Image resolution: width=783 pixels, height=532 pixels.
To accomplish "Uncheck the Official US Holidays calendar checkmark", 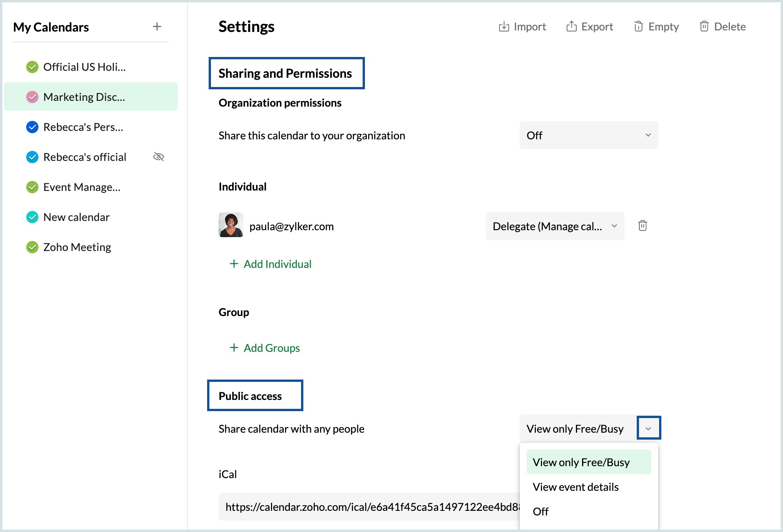I will 32,67.
